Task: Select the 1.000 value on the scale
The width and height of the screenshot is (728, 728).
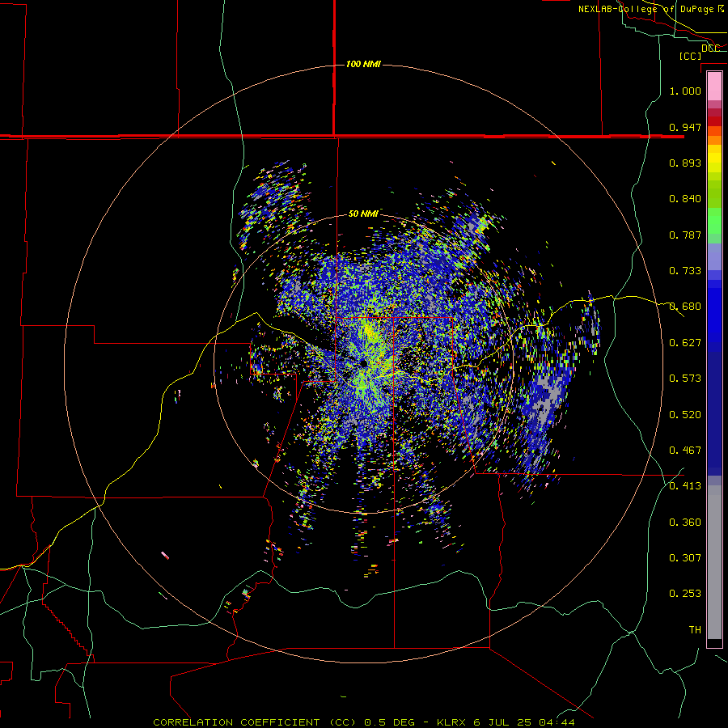Action: coord(685,91)
